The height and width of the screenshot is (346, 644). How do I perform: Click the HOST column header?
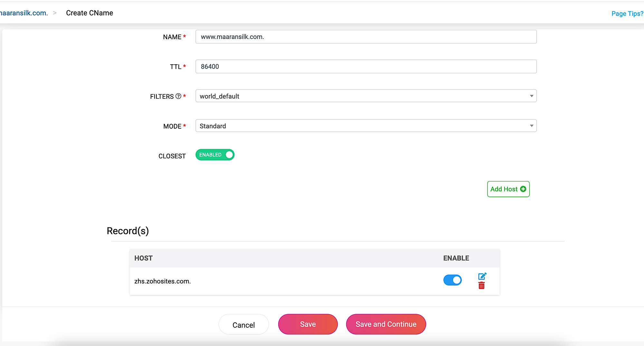[x=143, y=258]
